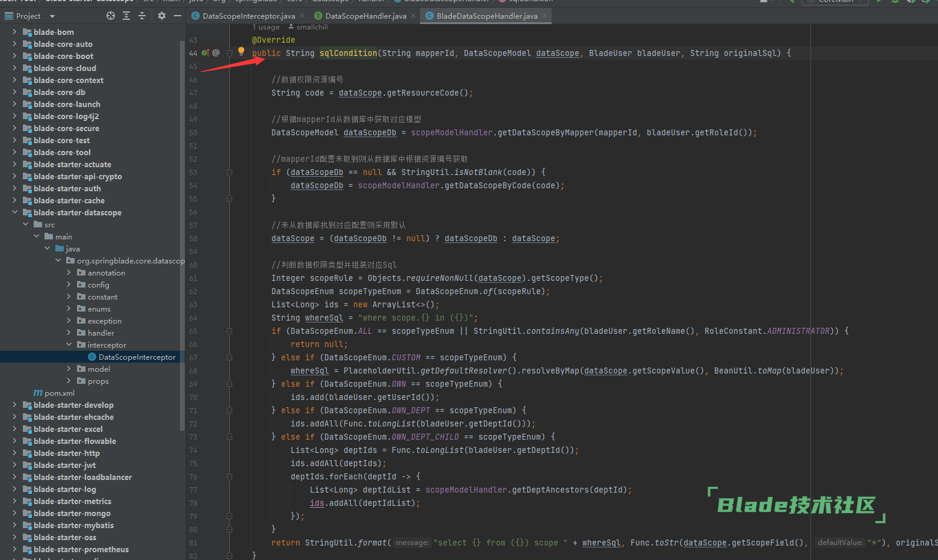The image size is (938, 560).
Task: Open Project panel settings gear
Action: click(162, 16)
